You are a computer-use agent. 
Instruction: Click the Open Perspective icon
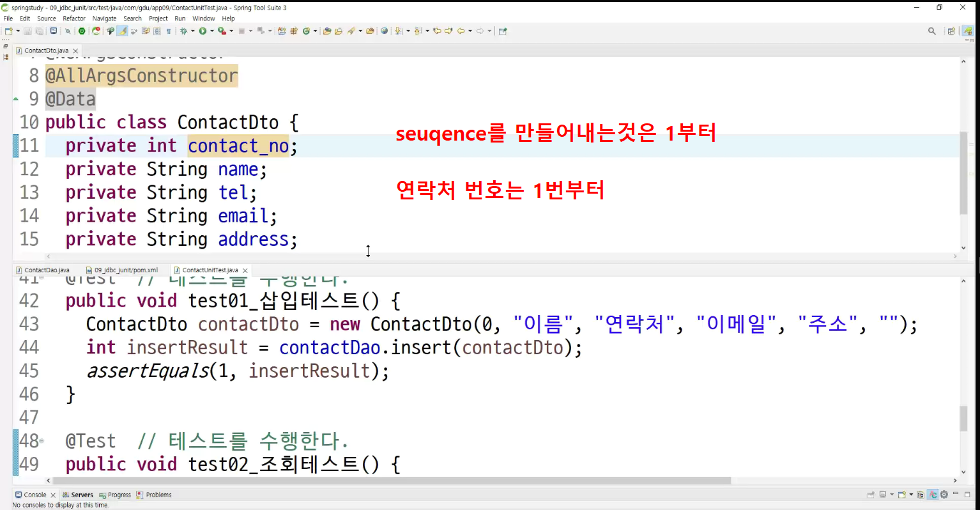951,31
